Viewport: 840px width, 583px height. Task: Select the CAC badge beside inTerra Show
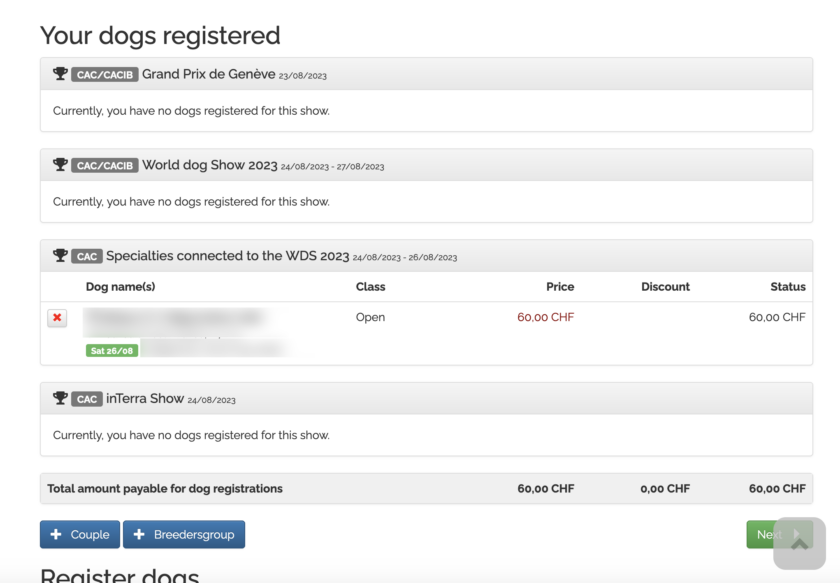[87, 398]
